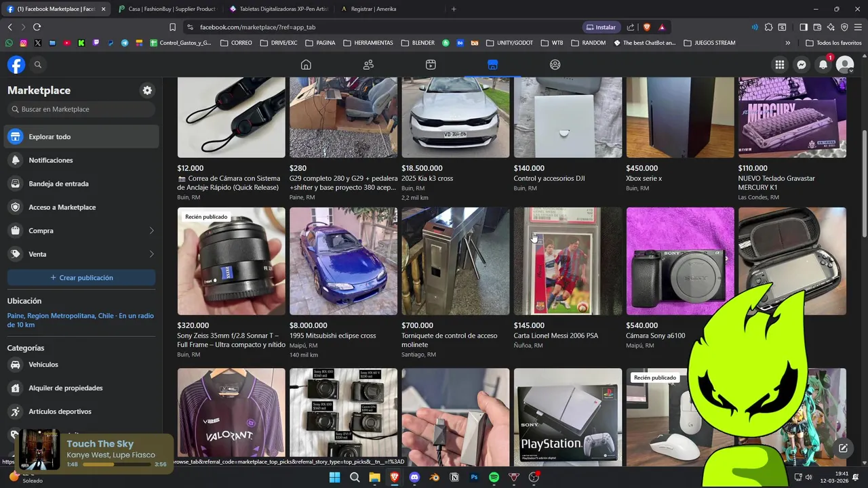Open the Brave main hamburger menu
The height and width of the screenshot is (488, 868).
coord(858,27)
